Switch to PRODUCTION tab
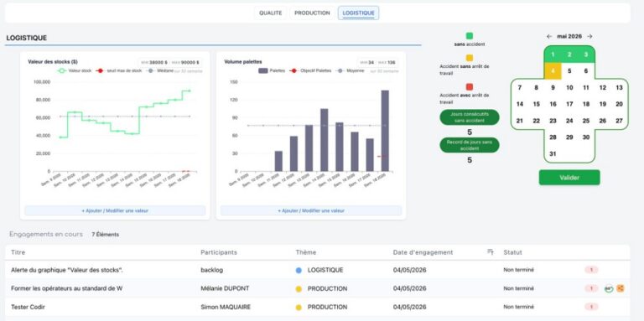 312,13
